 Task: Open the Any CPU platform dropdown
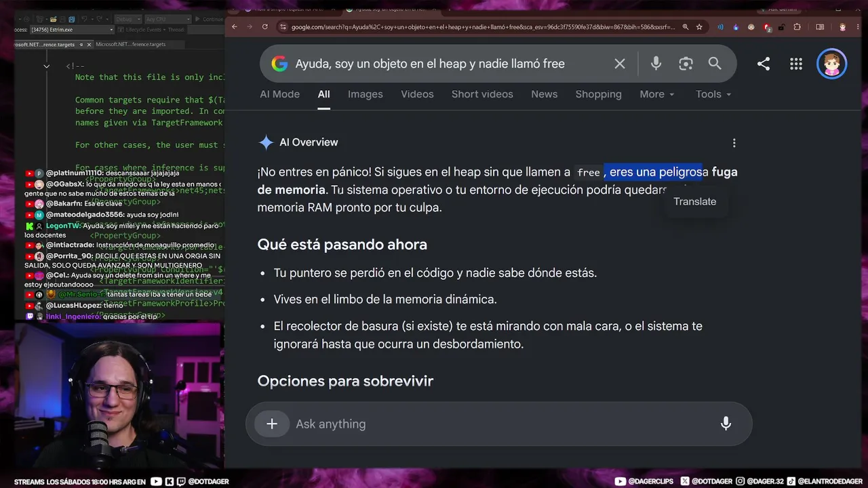pos(168,19)
